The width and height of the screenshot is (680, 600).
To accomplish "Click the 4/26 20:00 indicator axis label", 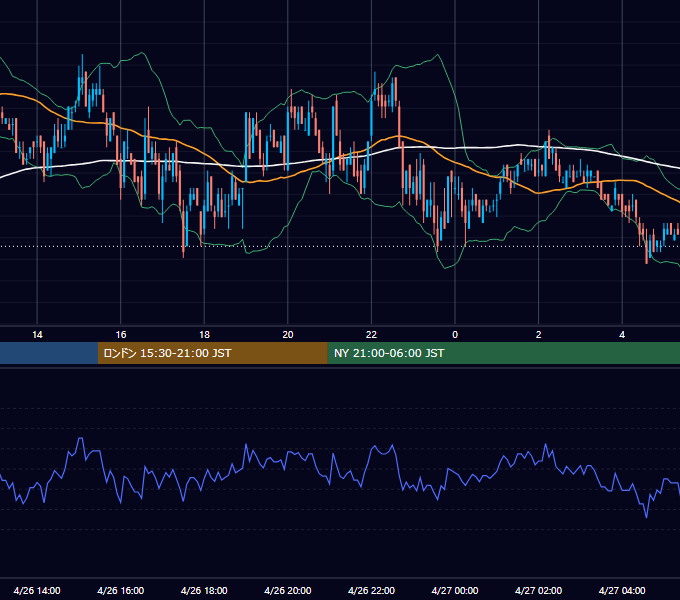I will pos(288,590).
